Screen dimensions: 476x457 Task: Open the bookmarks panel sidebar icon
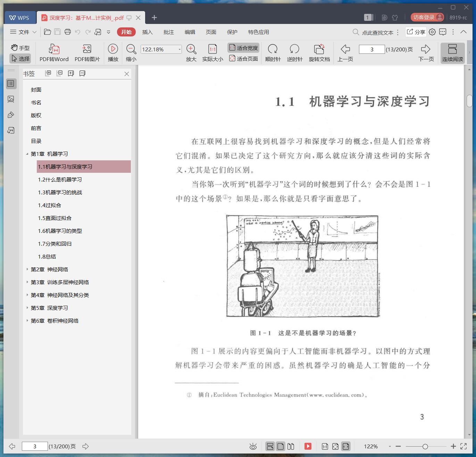click(11, 84)
